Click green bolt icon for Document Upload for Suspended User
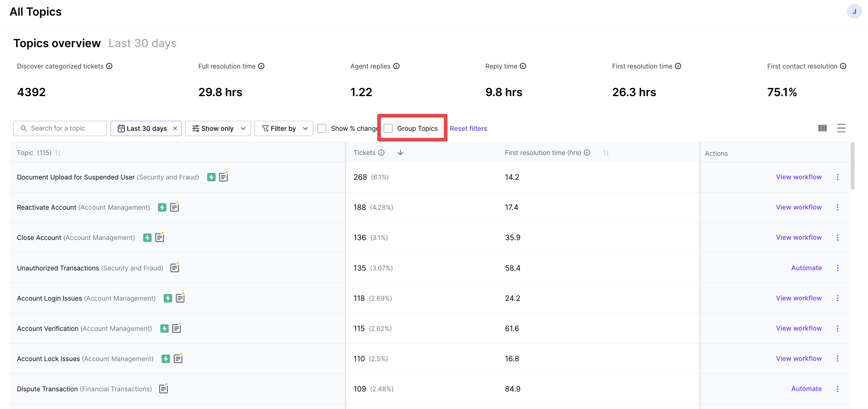 [211, 177]
